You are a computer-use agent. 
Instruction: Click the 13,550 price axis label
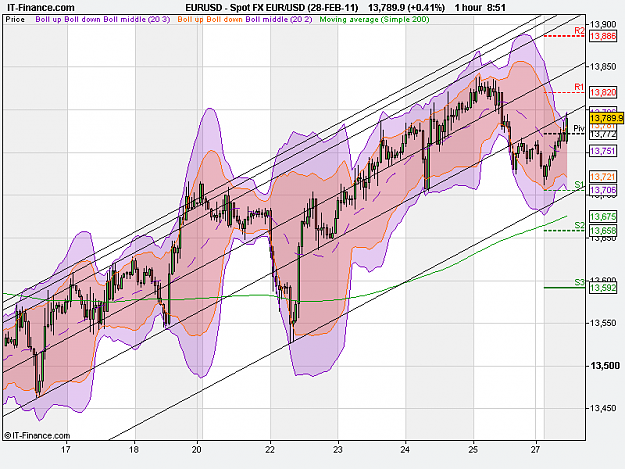tap(603, 323)
